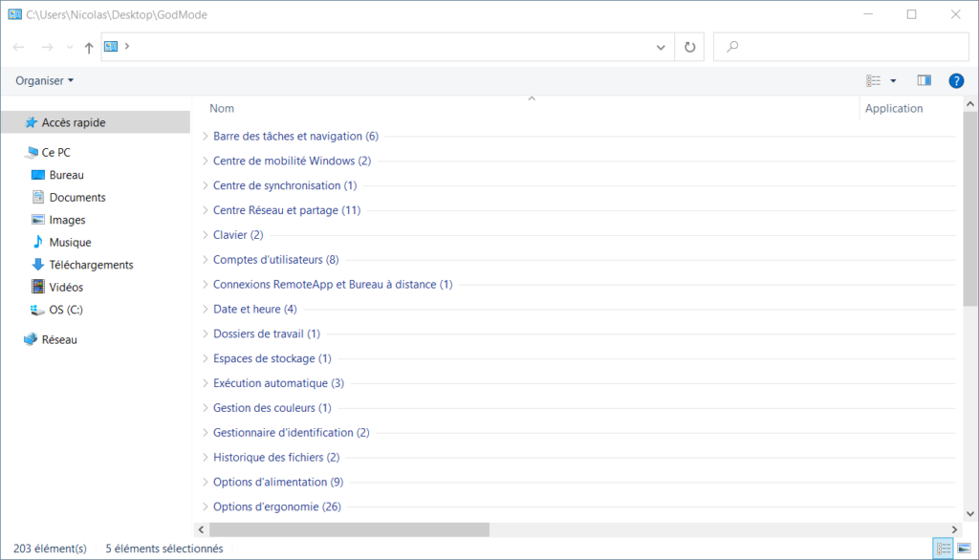Click the horizontal scrollbar thumb

click(349, 529)
